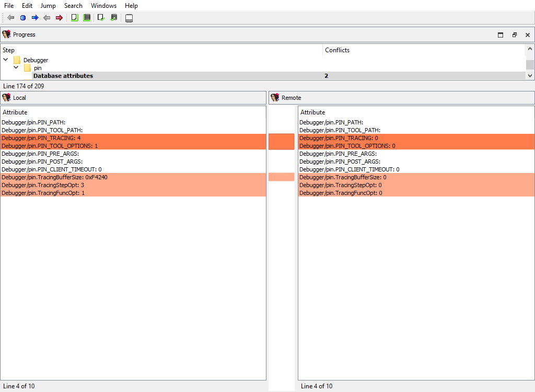Image resolution: width=535 pixels, height=392 pixels.
Task: Click the Conflicts column header
Action: (x=337, y=50)
